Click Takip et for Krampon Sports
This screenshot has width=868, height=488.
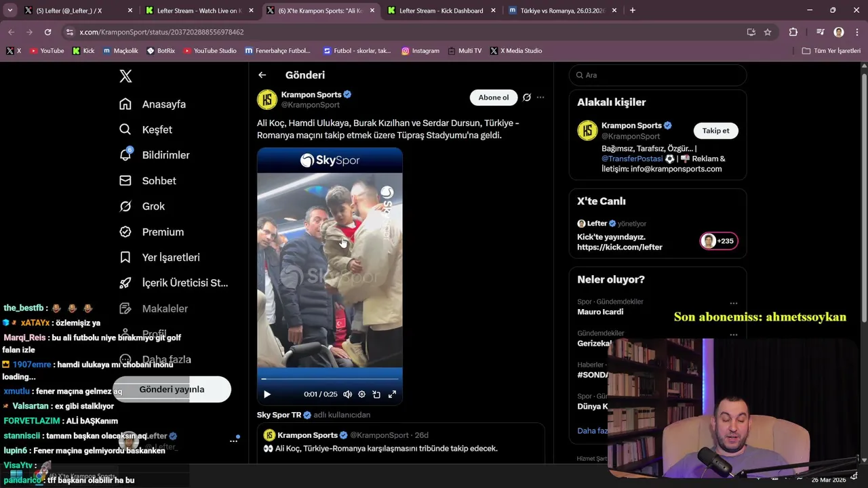716,131
